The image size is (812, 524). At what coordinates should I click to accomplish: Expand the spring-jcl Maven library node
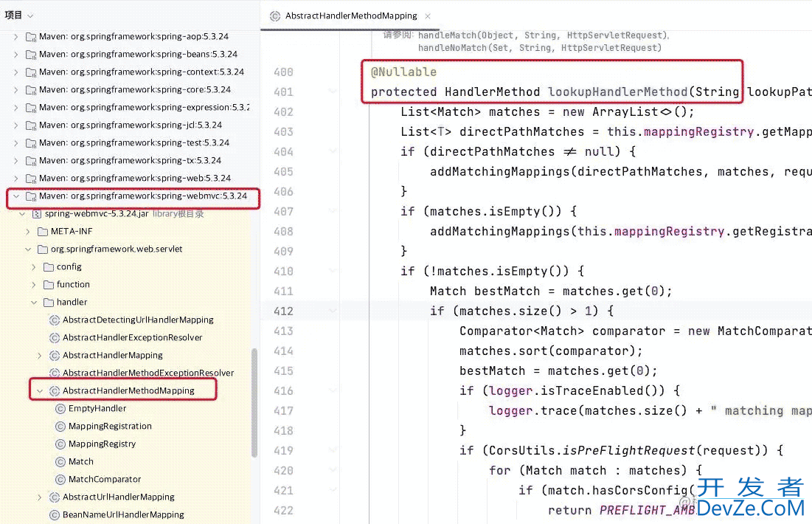point(16,125)
